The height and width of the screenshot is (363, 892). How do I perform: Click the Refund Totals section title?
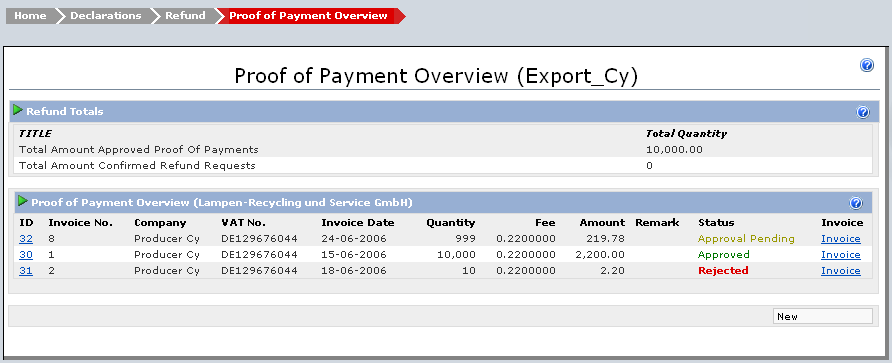(x=65, y=112)
